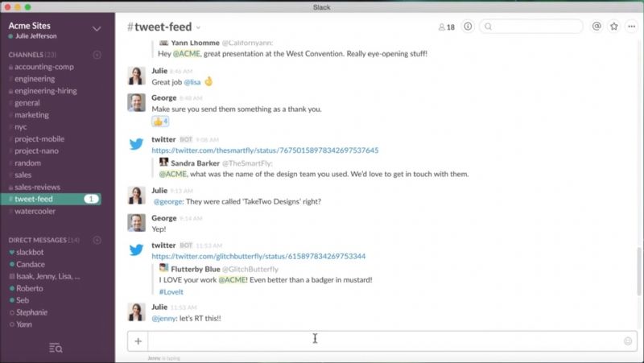Click the thumbs-up reaction with count 4
644x363 pixels.
(x=160, y=122)
